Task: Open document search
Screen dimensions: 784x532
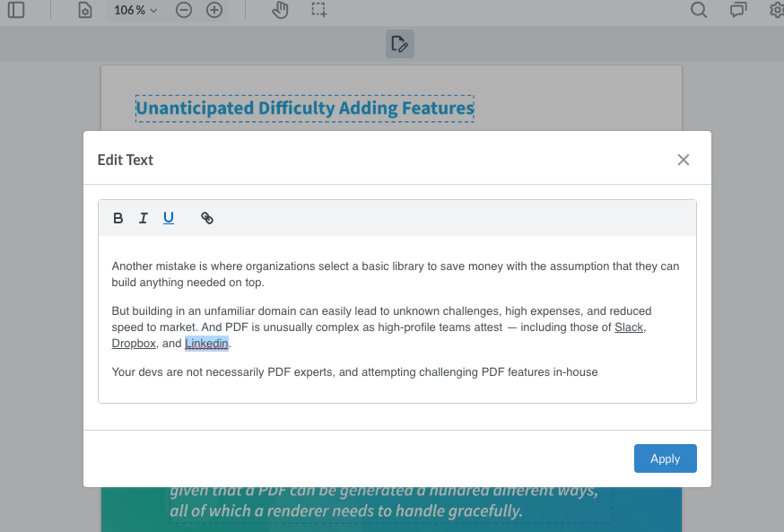Action: tap(698, 10)
